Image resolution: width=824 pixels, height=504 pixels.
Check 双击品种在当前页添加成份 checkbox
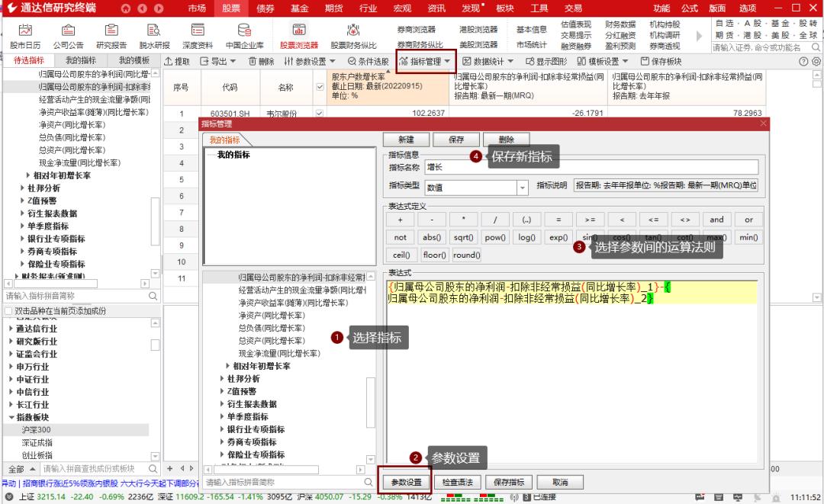6,311
